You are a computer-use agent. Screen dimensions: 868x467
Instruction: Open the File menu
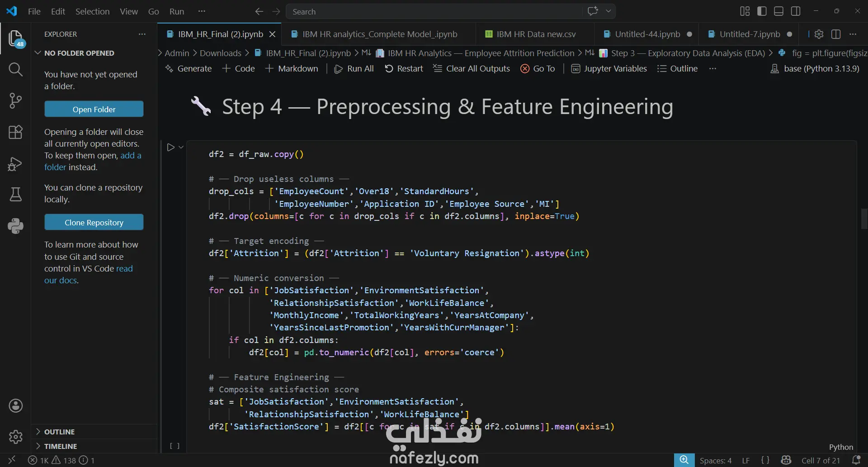[x=34, y=11]
